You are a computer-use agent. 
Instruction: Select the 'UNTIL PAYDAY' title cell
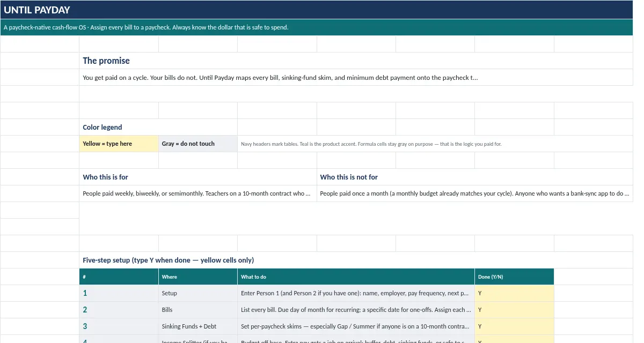pyautogui.click(x=317, y=10)
